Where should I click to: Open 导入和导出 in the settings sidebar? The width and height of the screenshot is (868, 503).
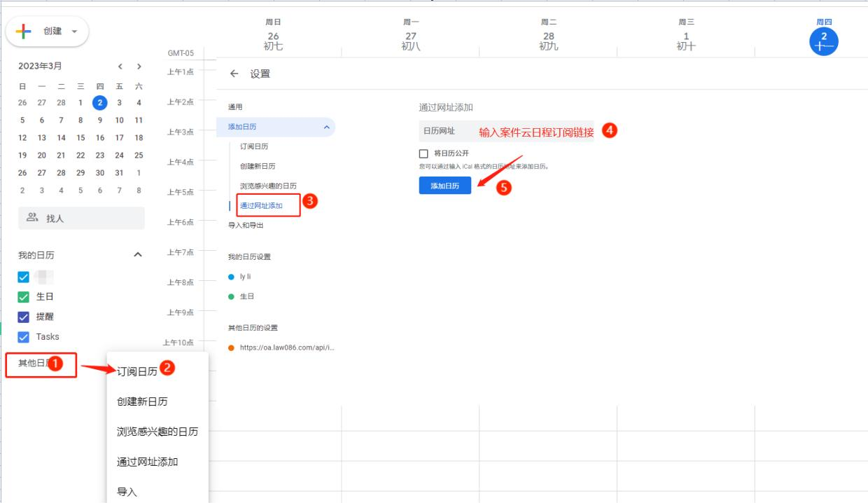coord(246,226)
